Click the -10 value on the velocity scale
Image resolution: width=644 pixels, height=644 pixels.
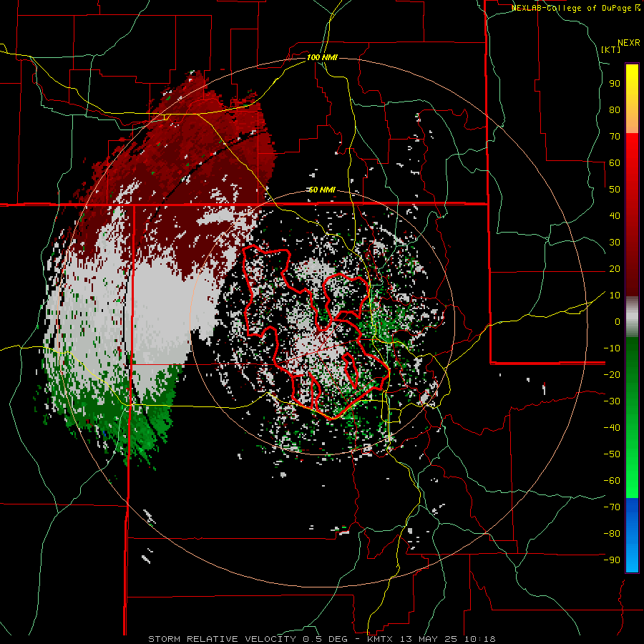(612, 348)
